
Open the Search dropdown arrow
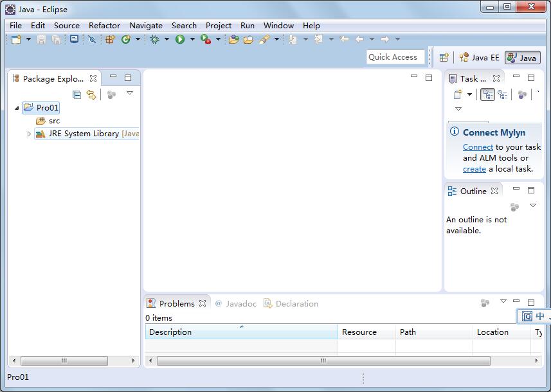click(x=276, y=39)
